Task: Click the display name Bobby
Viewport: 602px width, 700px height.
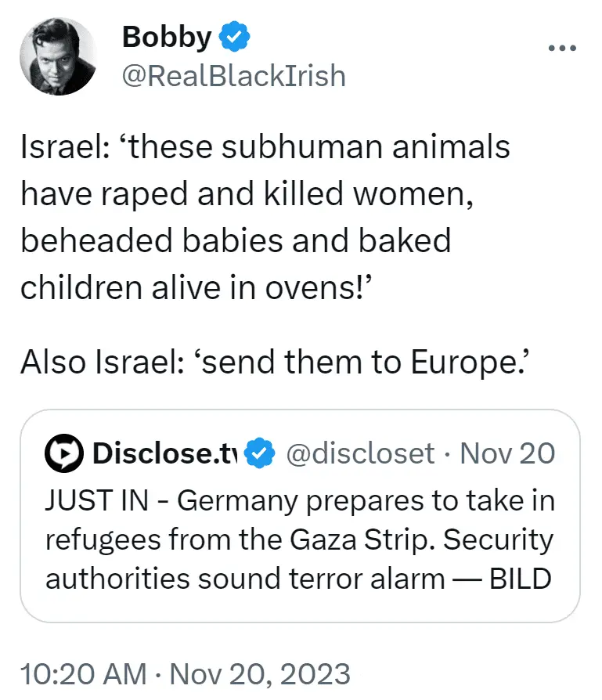Action: click(x=167, y=37)
